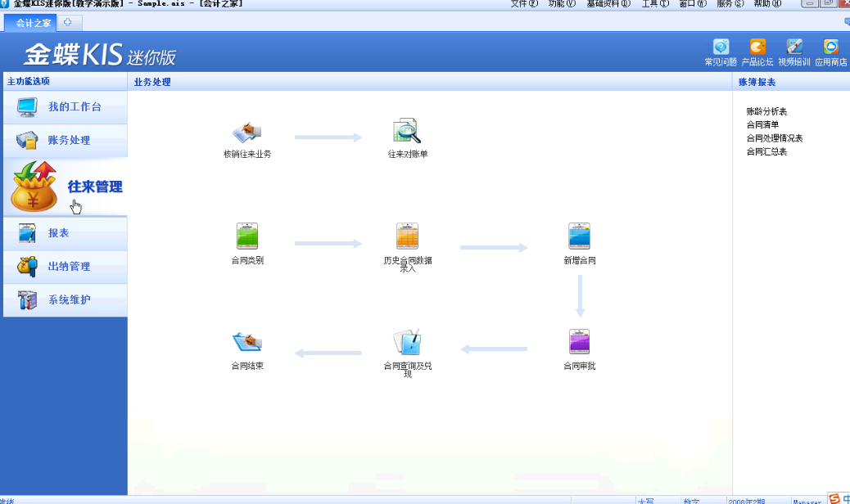Click the 新增合同 new contract icon
850x504 pixels.
[579, 236]
